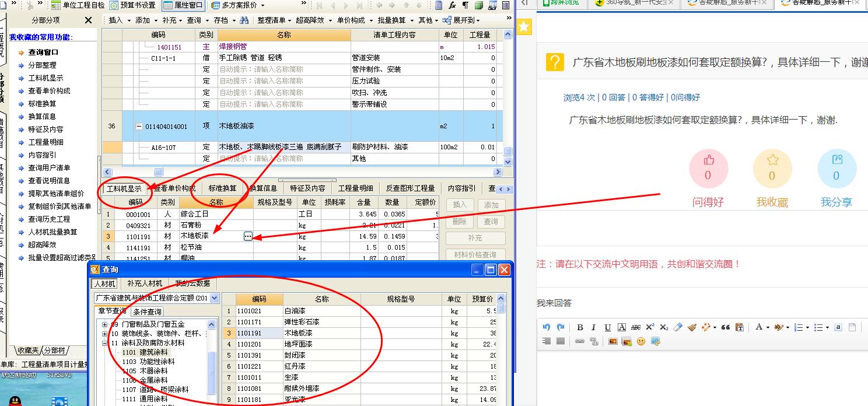868x406 pixels.
Task: Insert a single image in editor
Action: pos(612,341)
